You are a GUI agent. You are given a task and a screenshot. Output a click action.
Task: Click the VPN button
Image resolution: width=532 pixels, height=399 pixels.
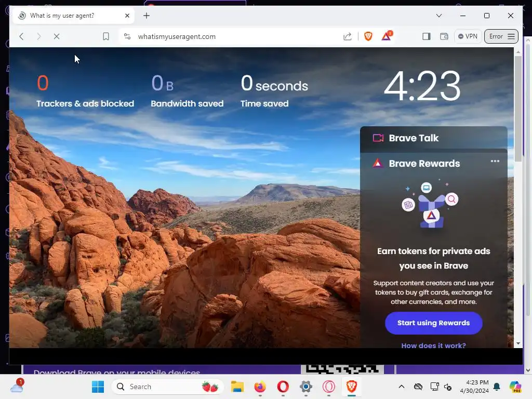point(468,36)
